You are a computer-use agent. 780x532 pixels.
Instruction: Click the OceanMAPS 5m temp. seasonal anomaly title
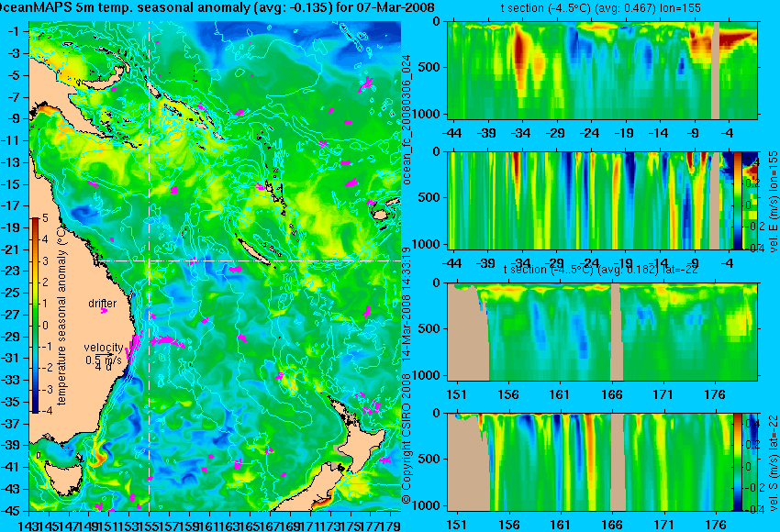tap(217, 7)
